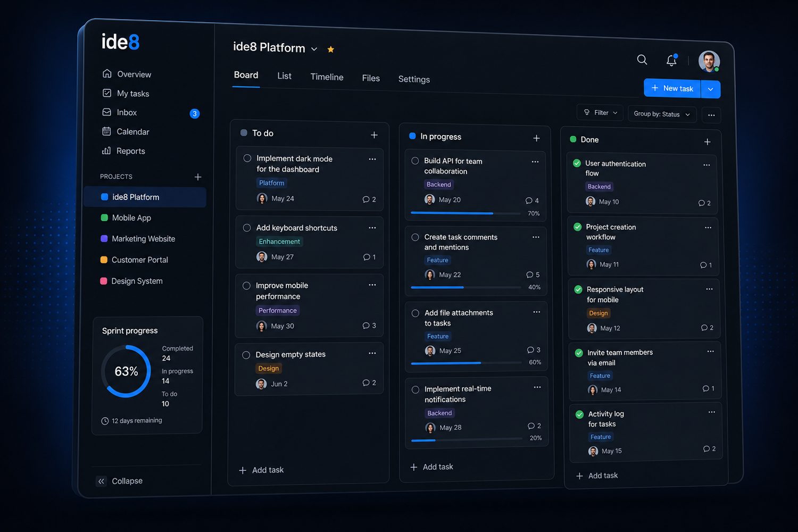The height and width of the screenshot is (532, 798).
Task: Click the Build API 70% progress bar
Action: pos(465,213)
